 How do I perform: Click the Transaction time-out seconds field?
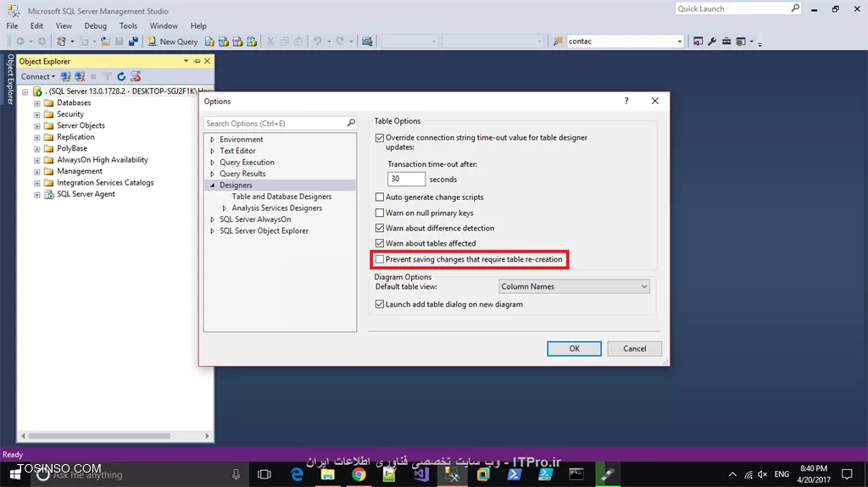pos(406,179)
